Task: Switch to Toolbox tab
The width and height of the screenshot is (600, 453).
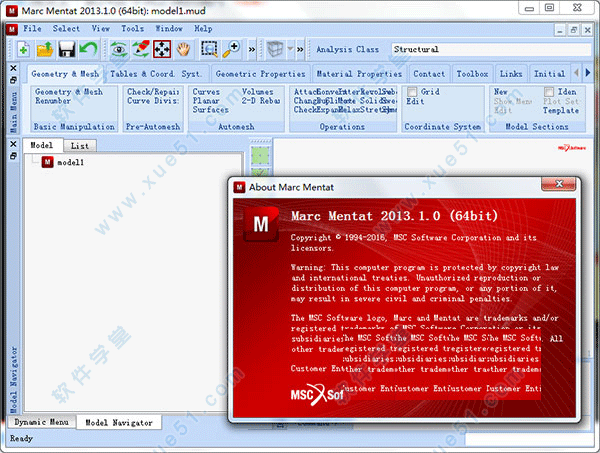Action: (472, 74)
